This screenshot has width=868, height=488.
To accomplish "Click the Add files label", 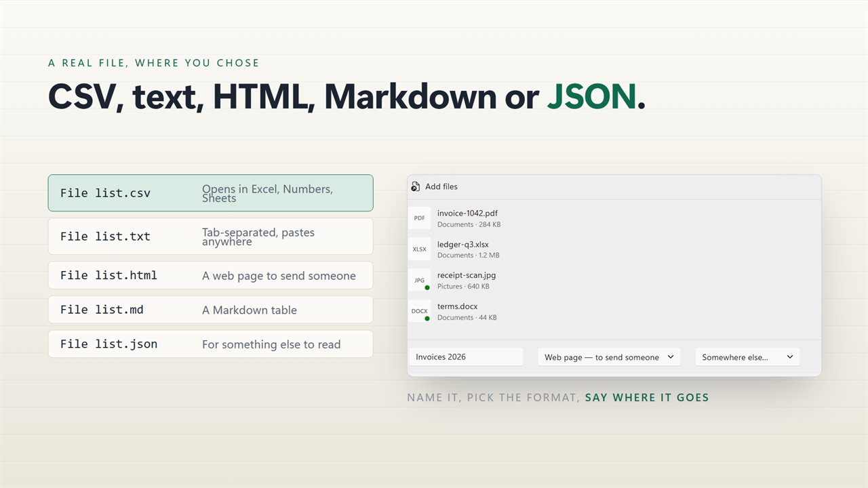I will 441,186.
